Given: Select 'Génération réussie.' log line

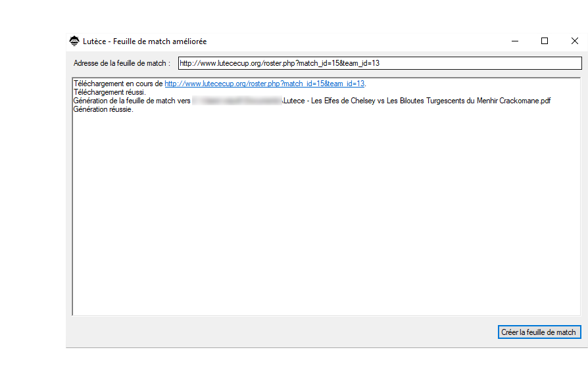Looking at the screenshot, I should tap(103, 109).
